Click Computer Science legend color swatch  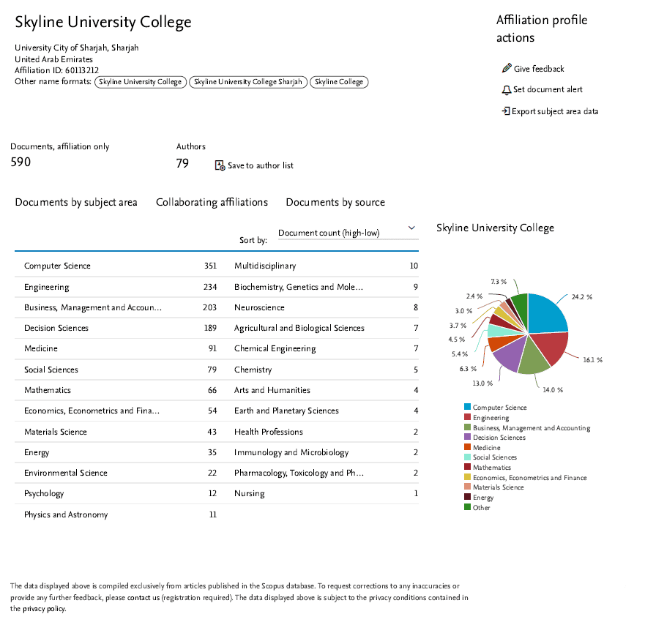(467, 407)
